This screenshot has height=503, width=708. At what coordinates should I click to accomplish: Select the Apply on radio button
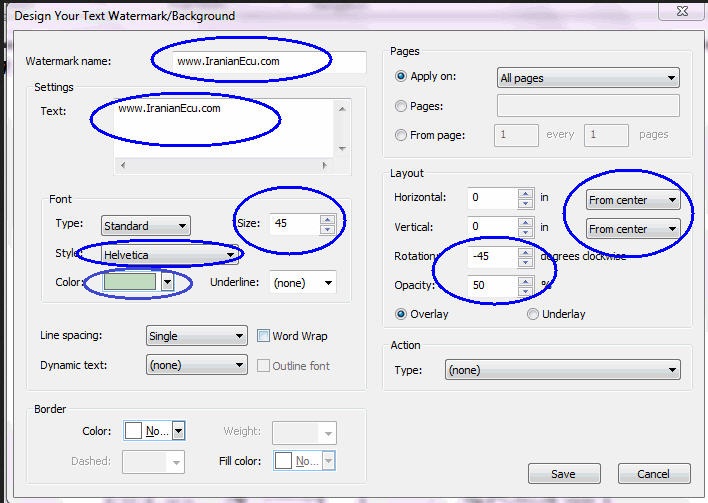coord(401,76)
